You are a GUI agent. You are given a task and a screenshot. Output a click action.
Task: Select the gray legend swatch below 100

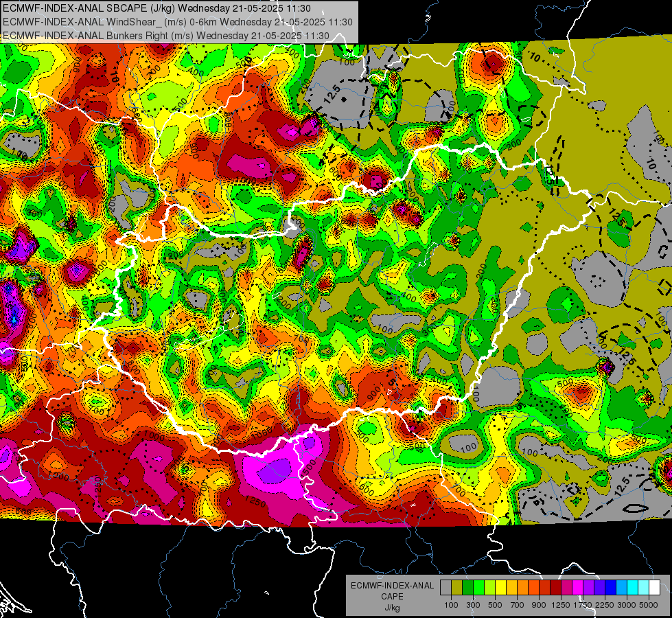(445, 588)
